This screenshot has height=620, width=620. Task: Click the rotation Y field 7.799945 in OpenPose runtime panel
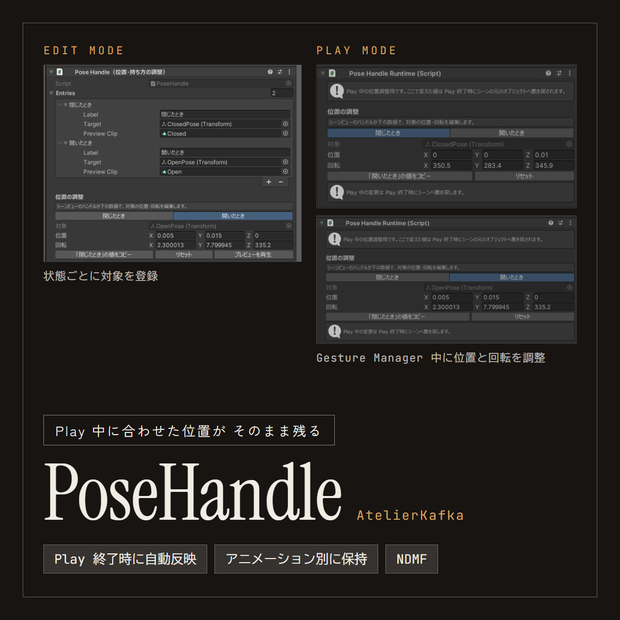pyautogui.click(x=502, y=307)
